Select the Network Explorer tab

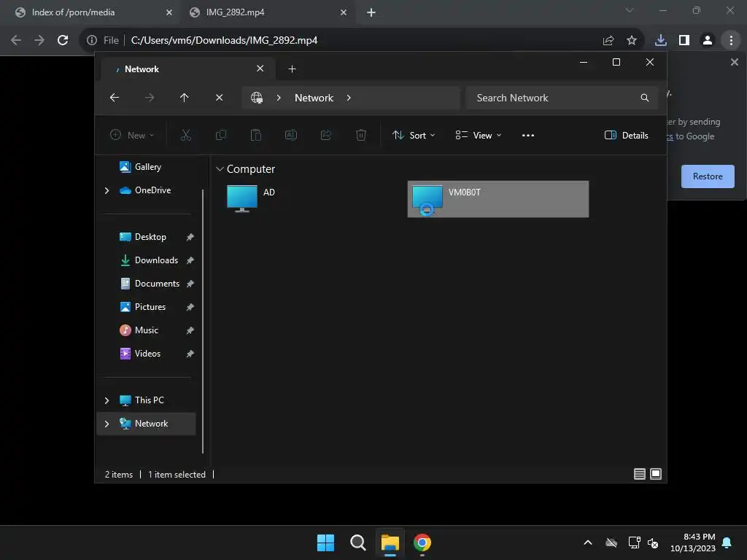pos(189,69)
